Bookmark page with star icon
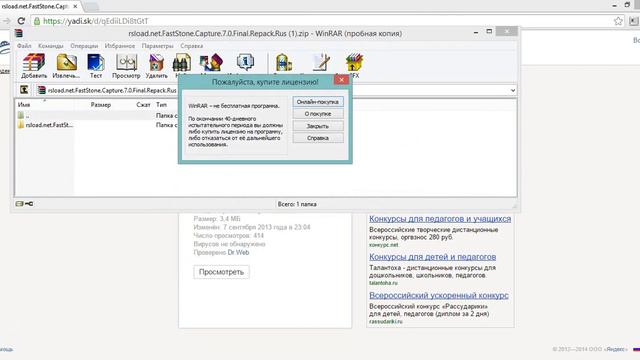Image resolution: width=640 pixels, height=360 pixels. [618, 21]
